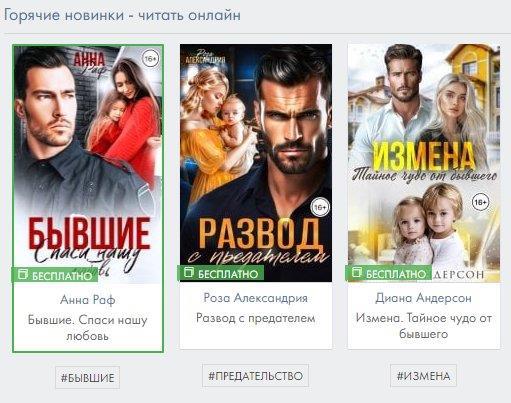Open the #БЫВШИЕ hashtag tag
511x403 pixels.
tap(87, 377)
